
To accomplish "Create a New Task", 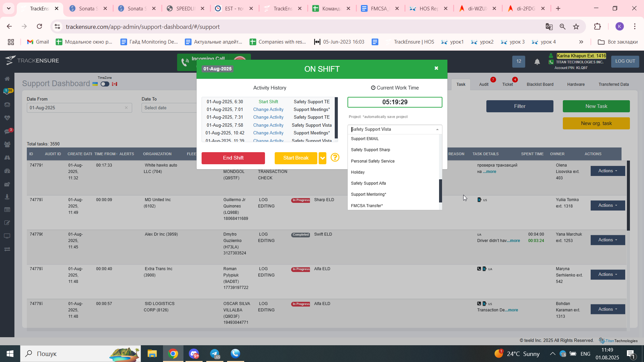I will point(596,106).
